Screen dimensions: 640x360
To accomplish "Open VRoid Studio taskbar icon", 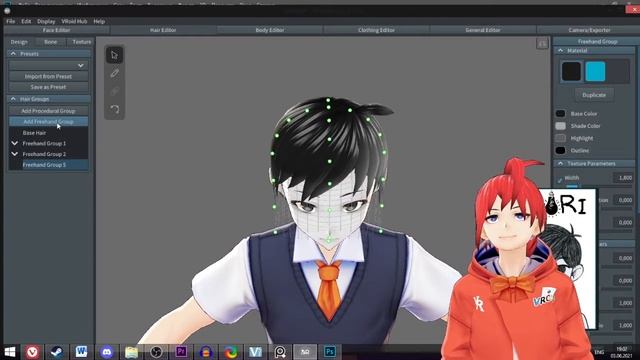I will [256, 351].
